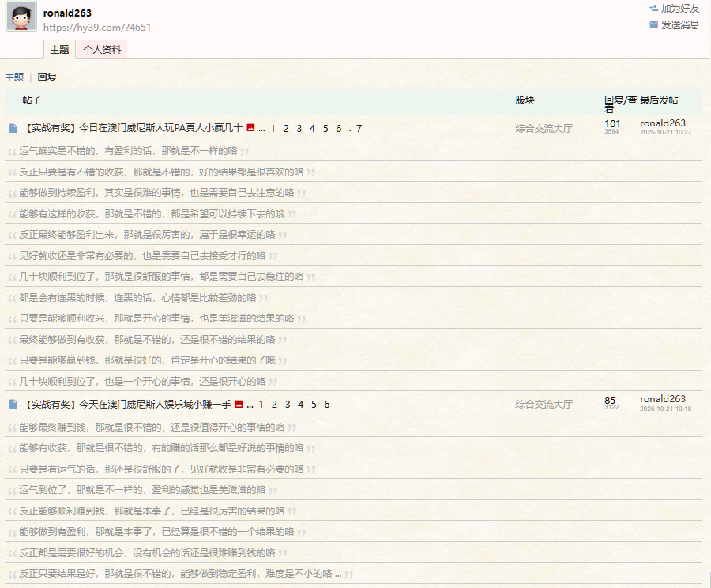This screenshot has width=711, height=588.
Task: Click the red image attachment icon in first thread title
Action: click(x=250, y=127)
